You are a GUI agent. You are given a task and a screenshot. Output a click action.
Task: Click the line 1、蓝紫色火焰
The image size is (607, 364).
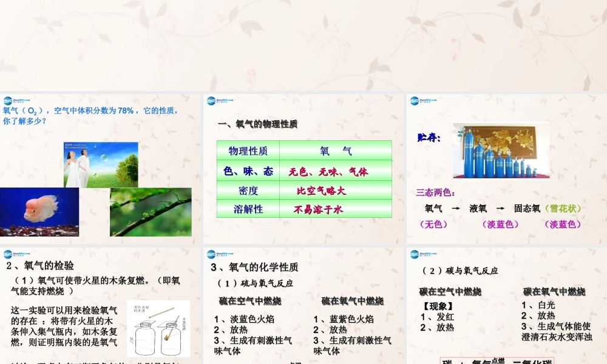click(x=344, y=319)
